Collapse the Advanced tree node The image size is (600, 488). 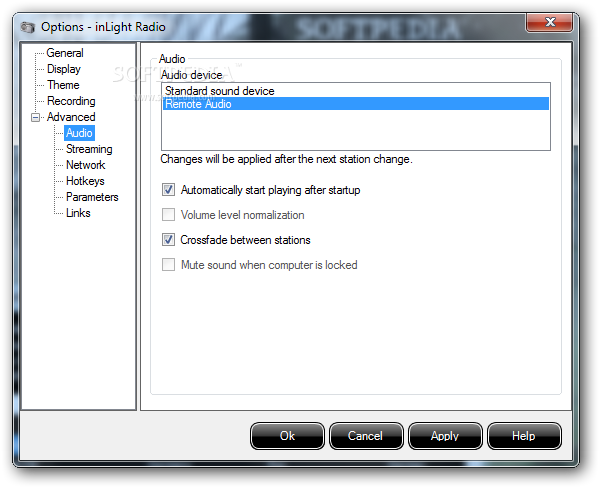35,117
